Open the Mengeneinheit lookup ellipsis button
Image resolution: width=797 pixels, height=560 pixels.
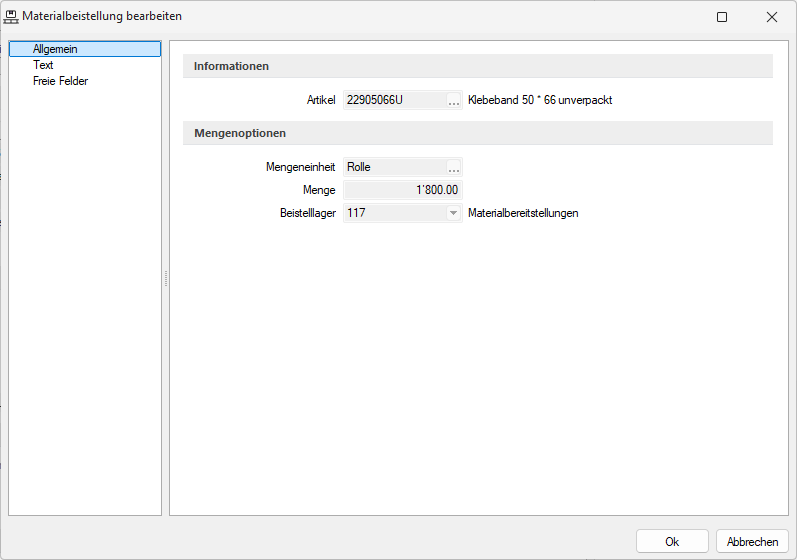pos(454,167)
